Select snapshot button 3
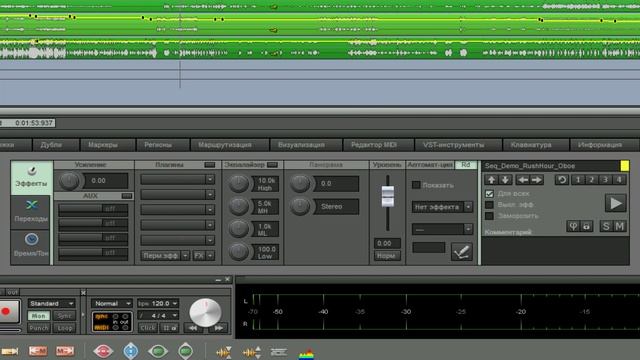The height and width of the screenshot is (360, 640). coord(605,180)
